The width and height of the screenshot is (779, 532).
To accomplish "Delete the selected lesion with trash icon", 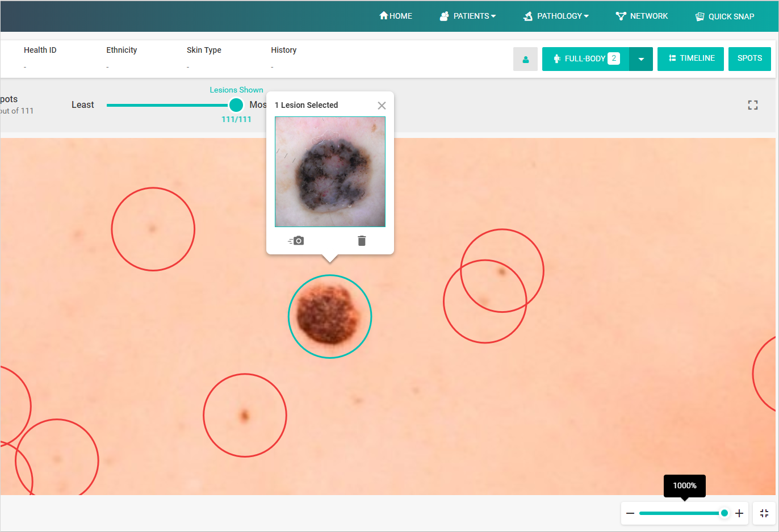I will pyautogui.click(x=362, y=241).
